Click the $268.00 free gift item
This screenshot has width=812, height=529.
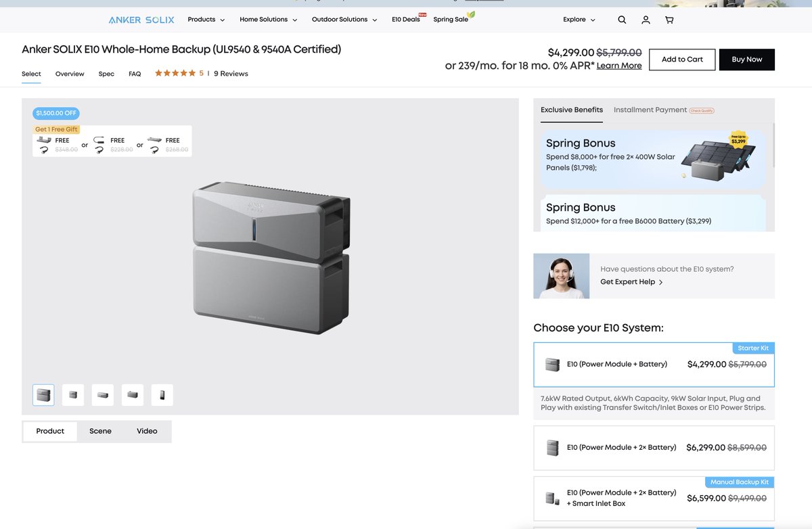pos(168,145)
